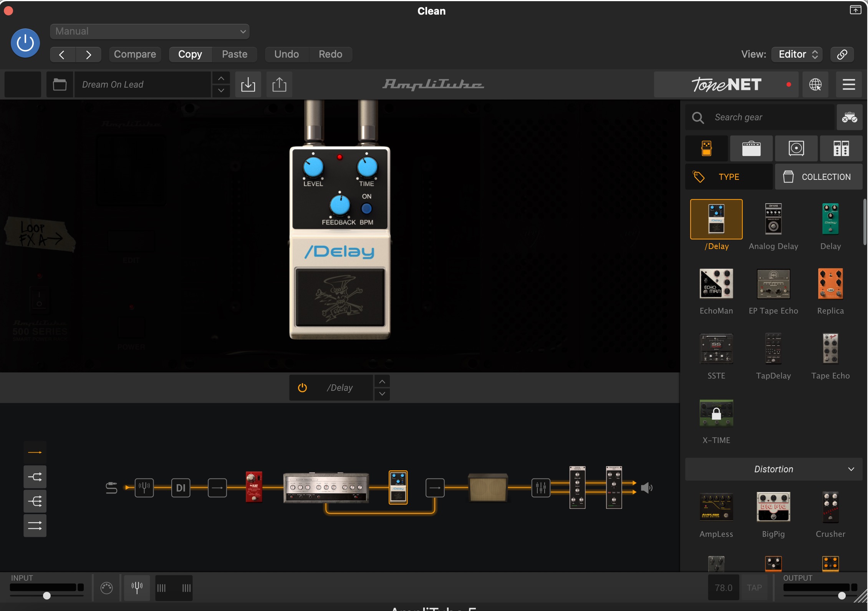Go to next preset with right arrow

coord(88,54)
